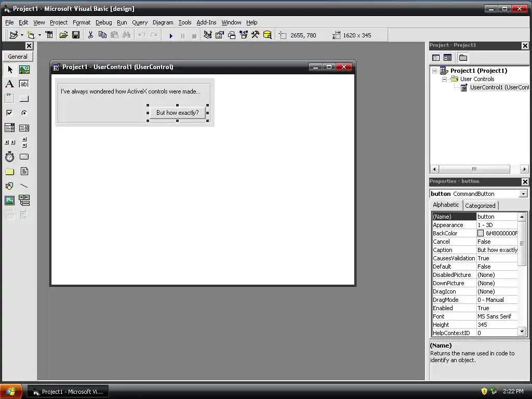Open the Debug menu

[x=103, y=22]
